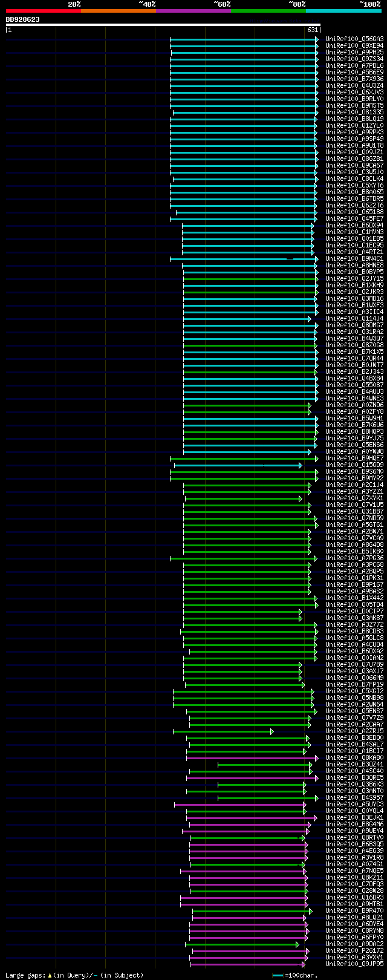Click the white query sequence bar
The height and width of the screenshot is (980, 387).
[163, 25]
